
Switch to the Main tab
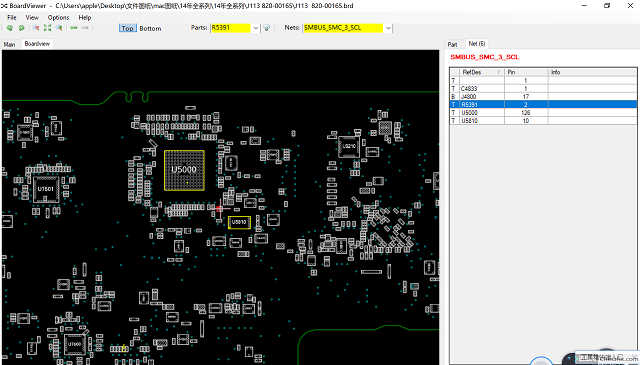[x=9, y=45]
